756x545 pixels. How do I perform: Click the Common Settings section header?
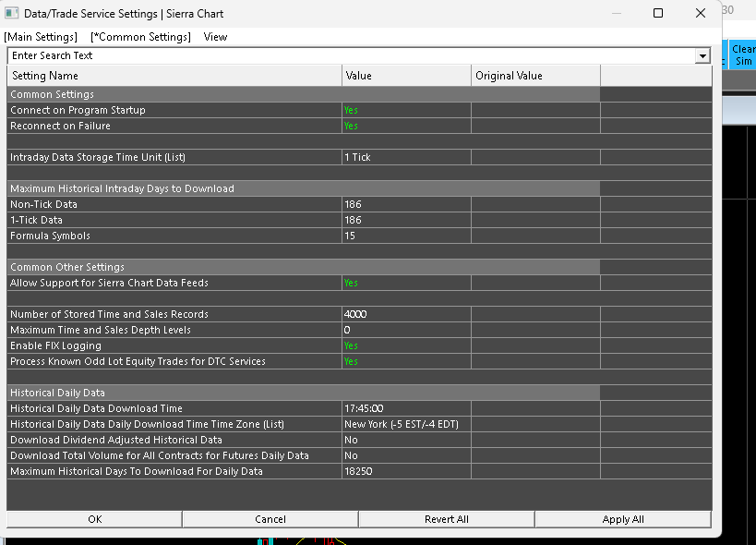[x=304, y=94]
